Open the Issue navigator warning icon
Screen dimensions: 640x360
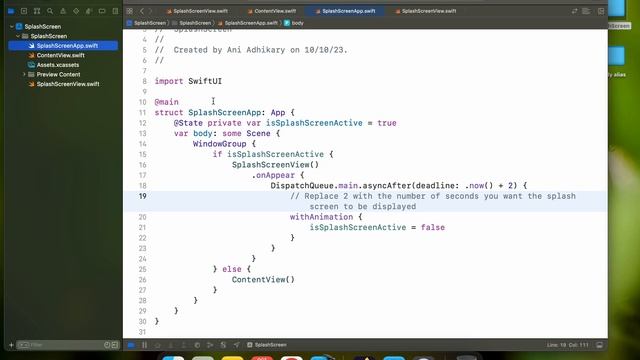[x=63, y=11]
